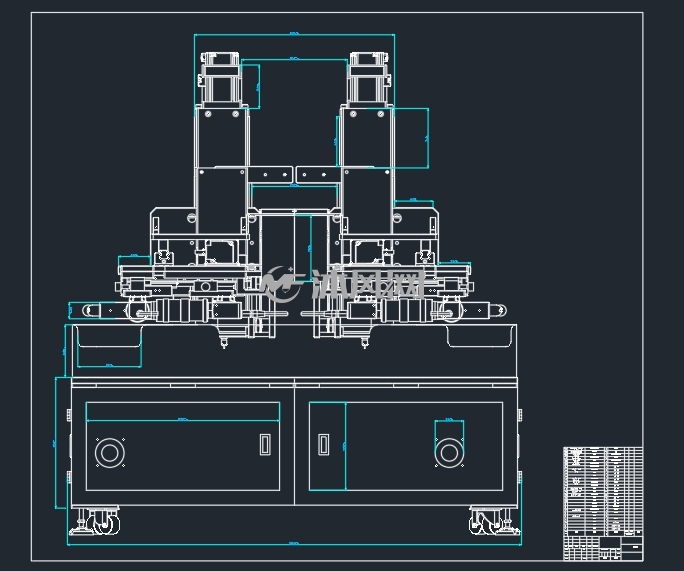Pick the left tray recess on worktable
Screen dimensions: 684x571
click(x=109, y=336)
